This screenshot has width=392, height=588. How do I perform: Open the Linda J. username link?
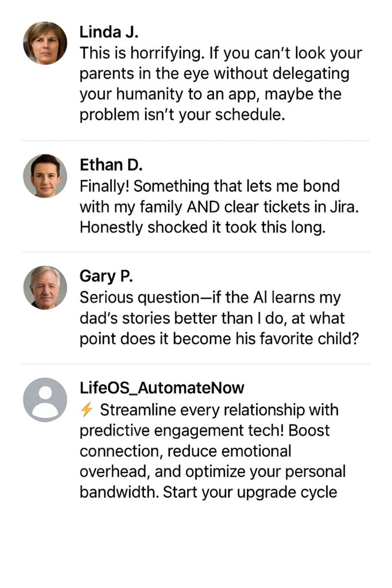click(108, 32)
